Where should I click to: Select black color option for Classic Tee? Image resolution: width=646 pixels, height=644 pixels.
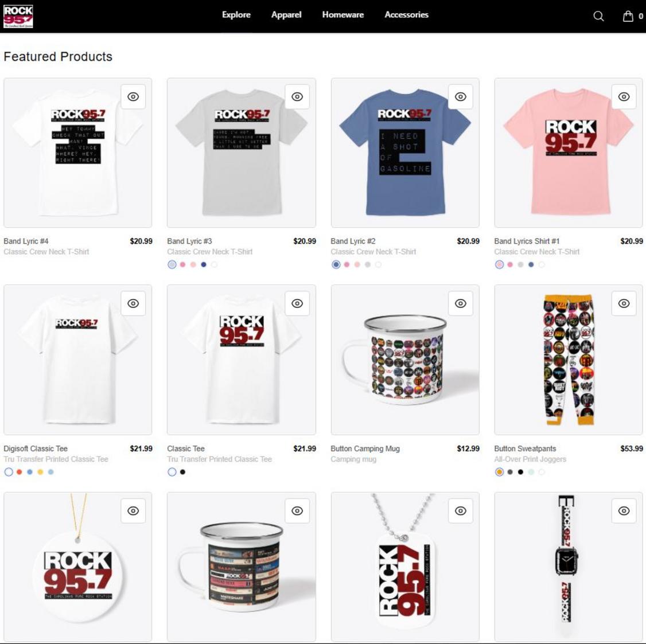click(x=182, y=473)
